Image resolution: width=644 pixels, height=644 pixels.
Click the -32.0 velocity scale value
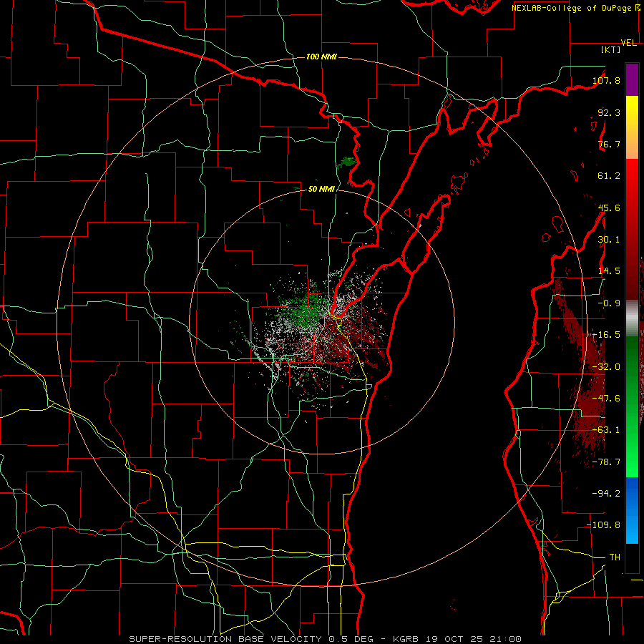[x=606, y=367]
